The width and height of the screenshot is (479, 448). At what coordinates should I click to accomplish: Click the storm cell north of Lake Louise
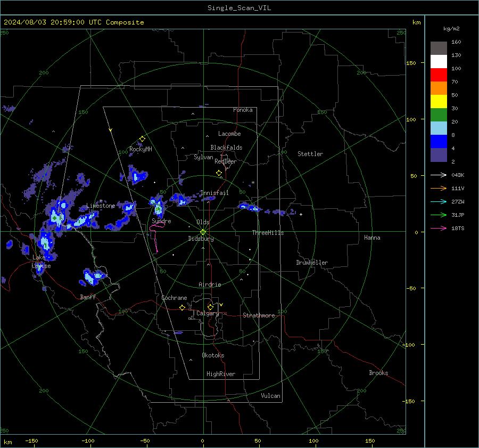[x=46, y=243]
